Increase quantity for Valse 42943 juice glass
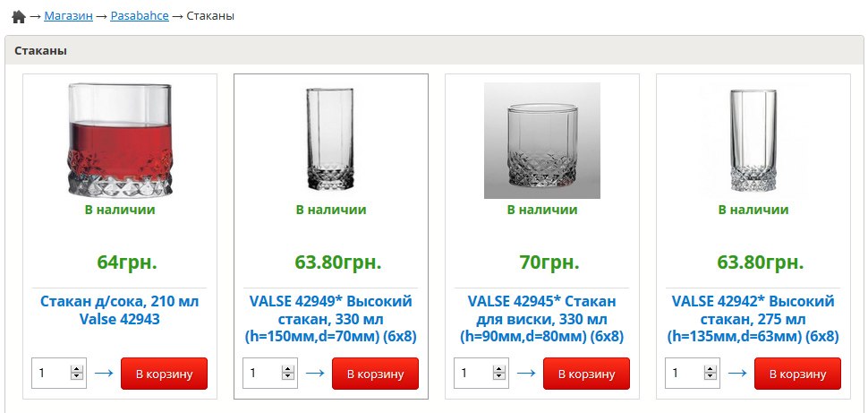868x413 pixels. pyautogui.click(x=77, y=369)
